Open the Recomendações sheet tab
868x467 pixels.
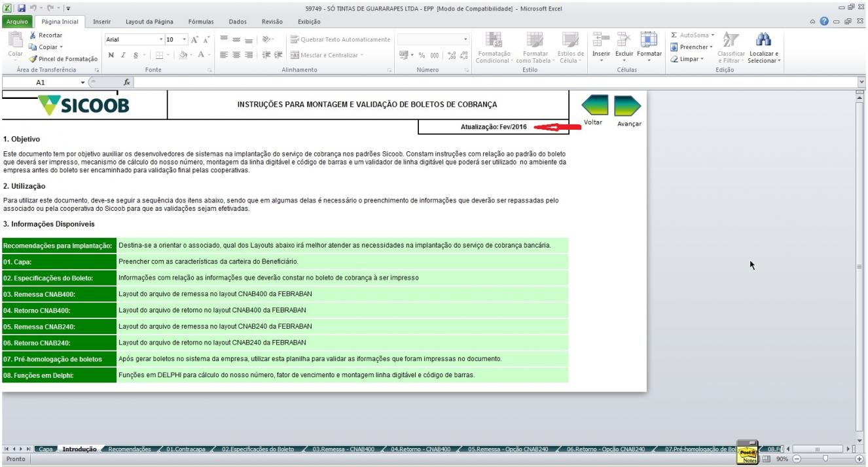tap(129, 449)
